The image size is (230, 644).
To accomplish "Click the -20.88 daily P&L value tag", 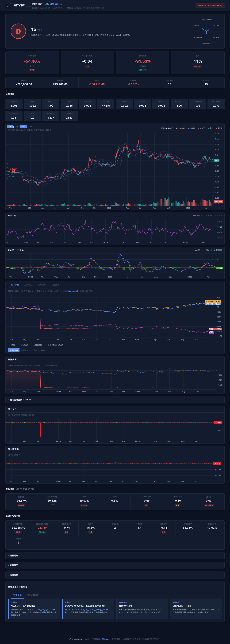I will [218, 423].
